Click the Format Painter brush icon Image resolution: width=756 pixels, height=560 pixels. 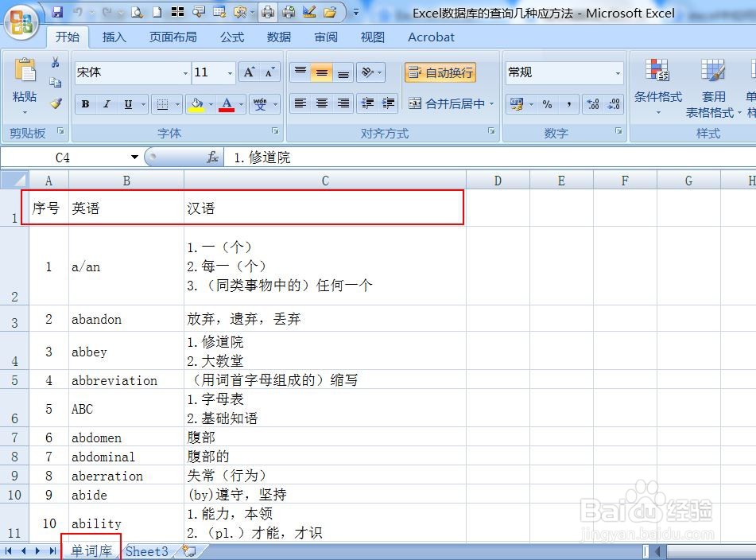coord(56,102)
